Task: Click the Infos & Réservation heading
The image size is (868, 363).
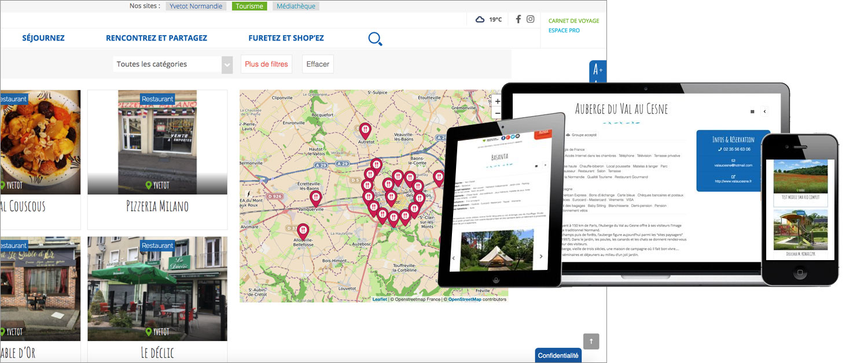Action: [733, 139]
